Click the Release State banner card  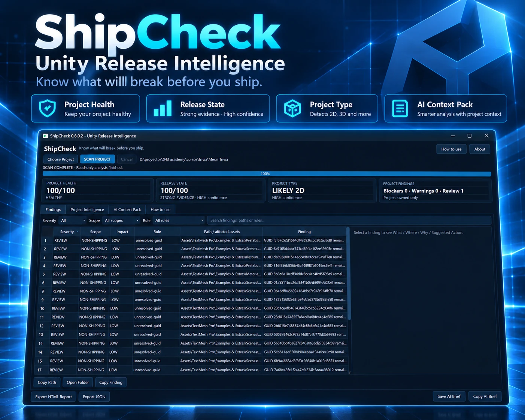pos(208,109)
